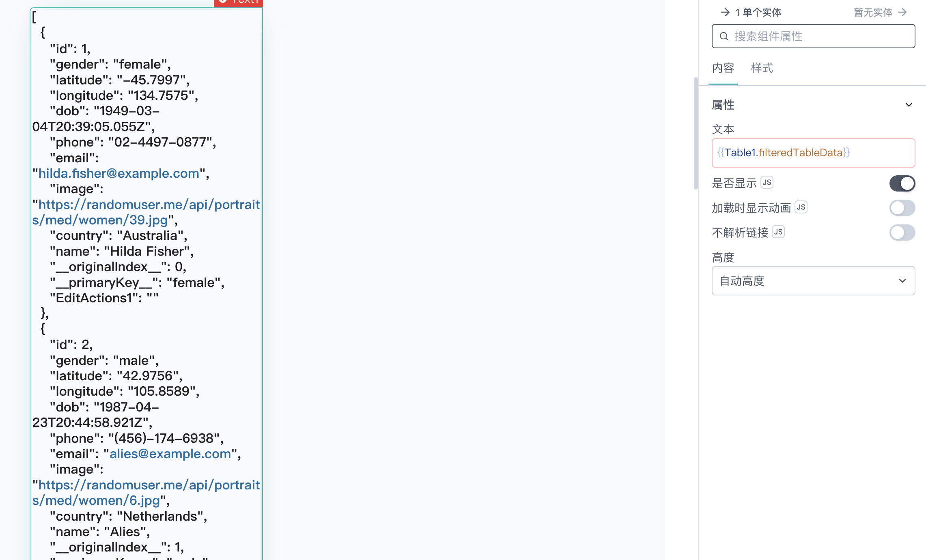Open the women/6.jpg portrait image link
The image size is (926, 560).
pyautogui.click(x=146, y=493)
